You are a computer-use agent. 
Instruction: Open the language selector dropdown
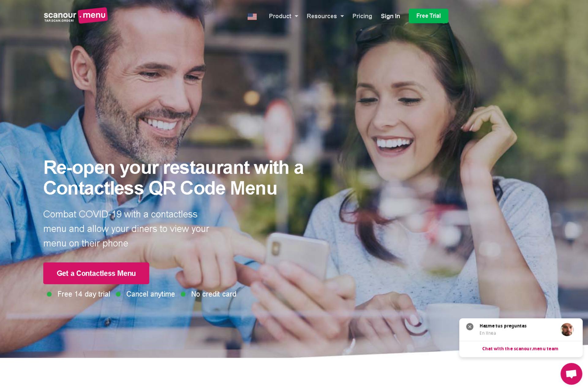coord(251,16)
